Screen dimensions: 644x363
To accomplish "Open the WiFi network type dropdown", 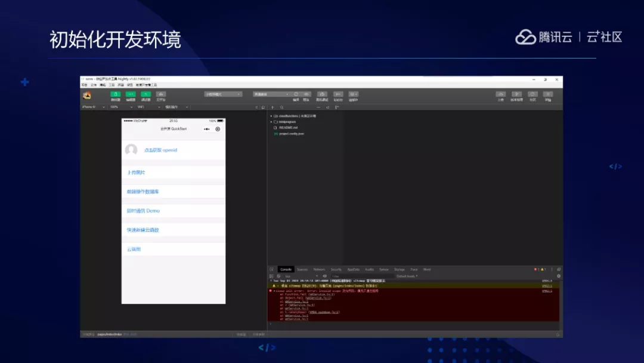I will (x=148, y=107).
